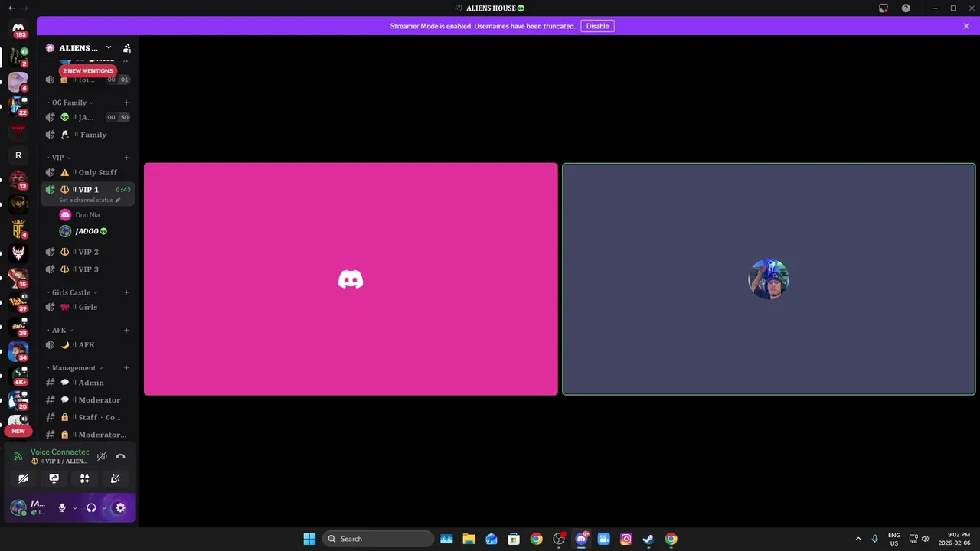Click the taskbar Search box
Screen dimensions: 980x551
tap(378, 539)
